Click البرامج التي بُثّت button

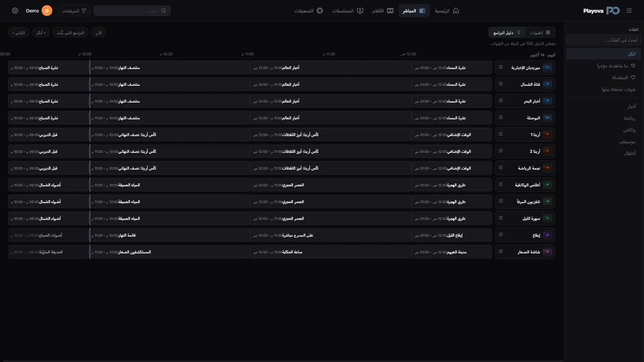coord(70,33)
